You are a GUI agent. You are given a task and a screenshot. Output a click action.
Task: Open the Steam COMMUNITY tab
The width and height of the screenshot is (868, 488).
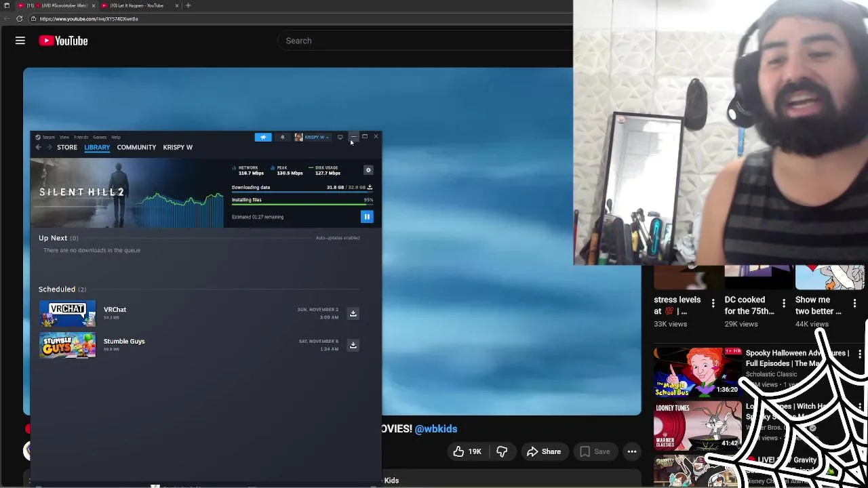136,147
